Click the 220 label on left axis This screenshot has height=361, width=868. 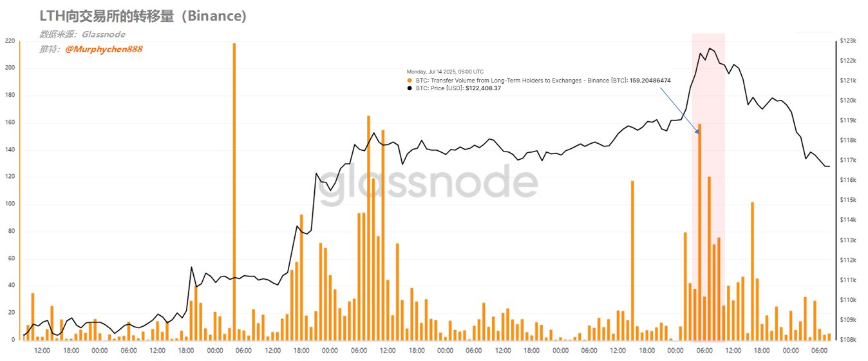[x=9, y=41]
